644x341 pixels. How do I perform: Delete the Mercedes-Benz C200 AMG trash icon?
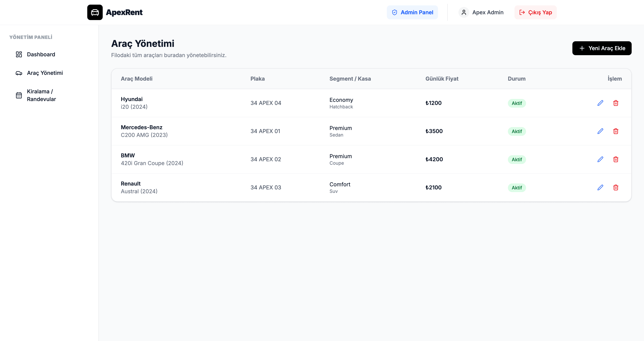[x=615, y=131]
